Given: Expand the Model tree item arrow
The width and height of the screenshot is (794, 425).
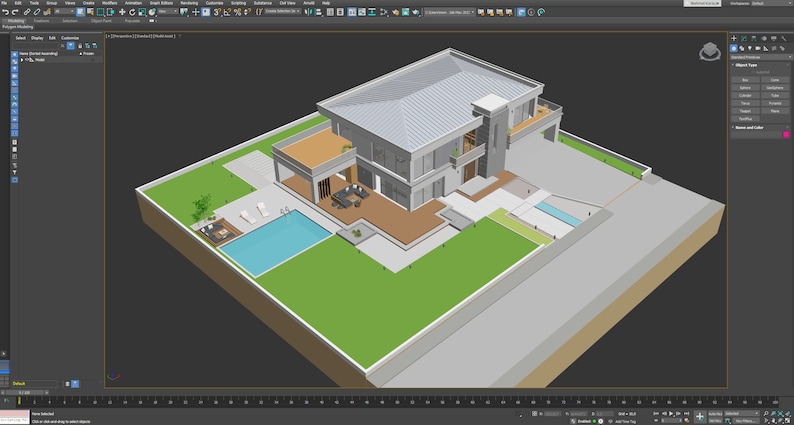Looking at the screenshot, I should pyautogui.click(x=22, y=60).
